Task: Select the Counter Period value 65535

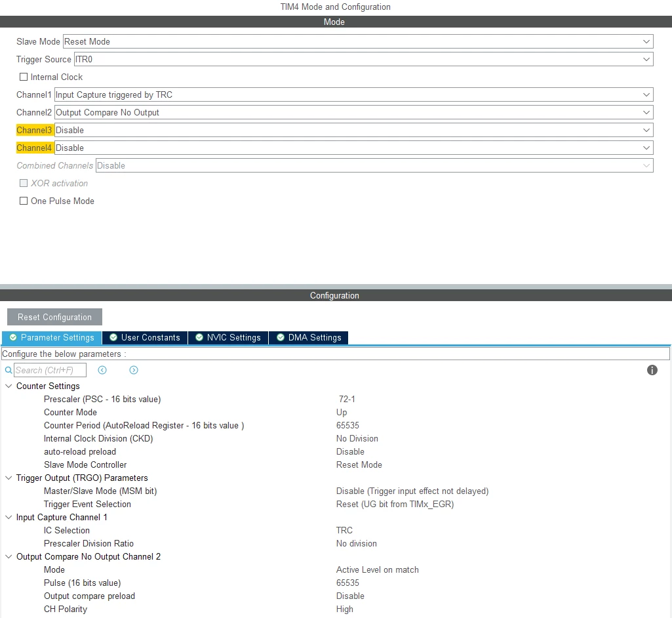Action: click(x=347, y=425)
